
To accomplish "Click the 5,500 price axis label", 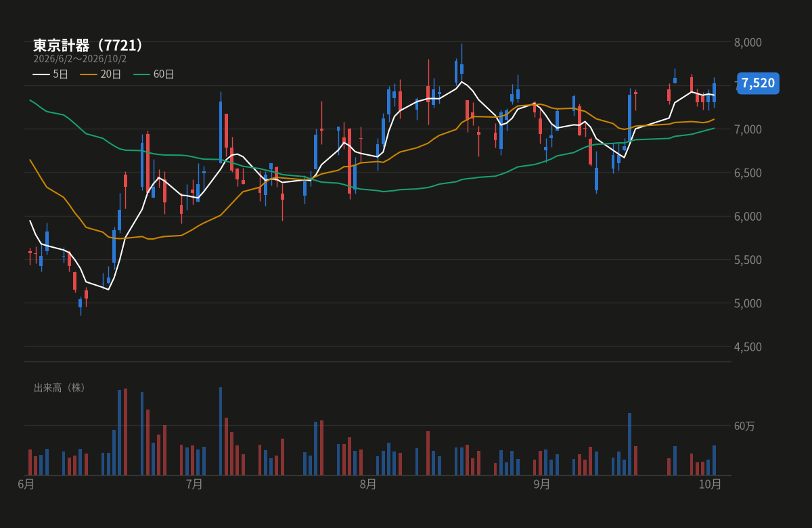I will [x=748, y=260].
